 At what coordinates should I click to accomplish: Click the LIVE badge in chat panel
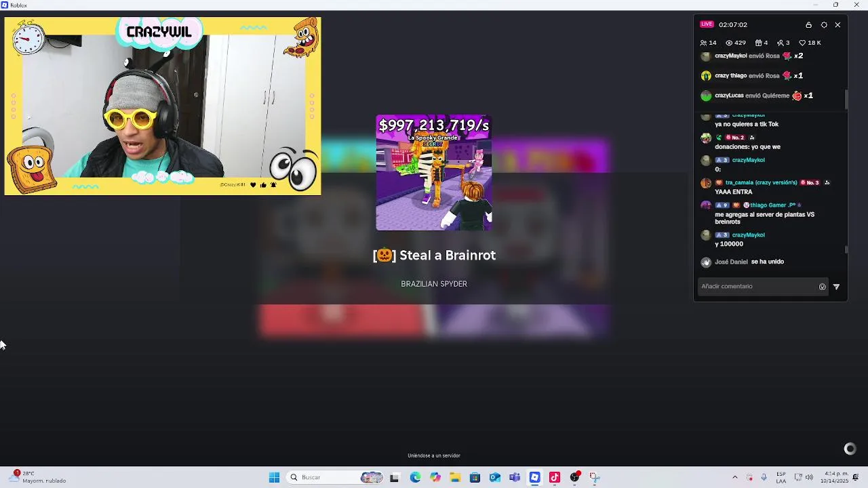tap(707, 24)
